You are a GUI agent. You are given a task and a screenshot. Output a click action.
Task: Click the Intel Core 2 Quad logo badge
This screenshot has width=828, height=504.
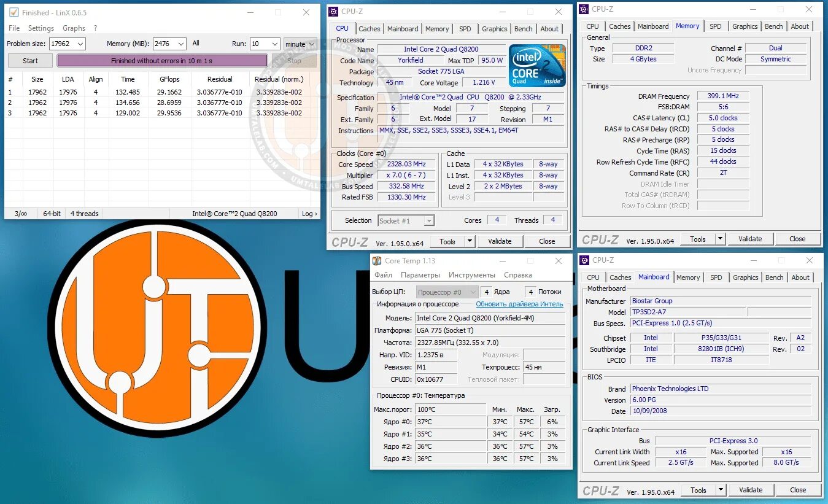[537, 65]
